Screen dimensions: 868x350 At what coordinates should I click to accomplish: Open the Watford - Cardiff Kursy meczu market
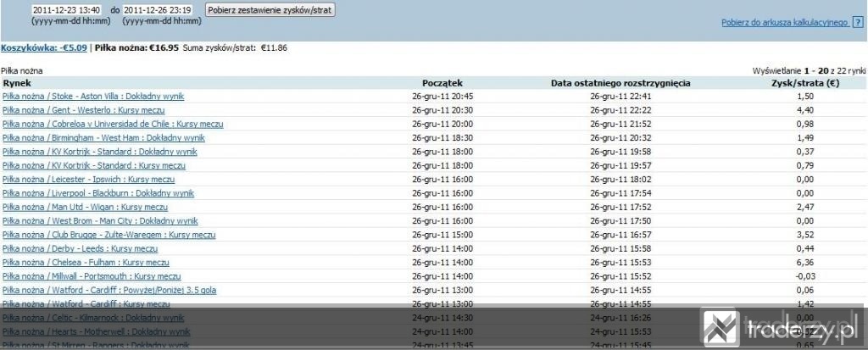coord(86,304)
